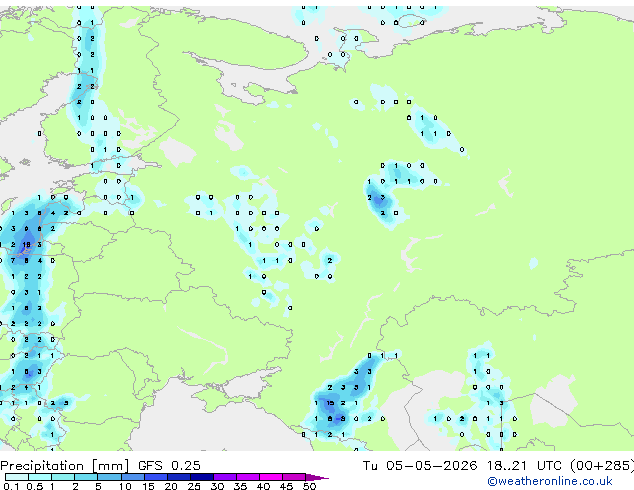Image resolution: width=634 pixels, height=490 pixels.
Task: Click the legend label '35'
Action: tap(240, 486)
